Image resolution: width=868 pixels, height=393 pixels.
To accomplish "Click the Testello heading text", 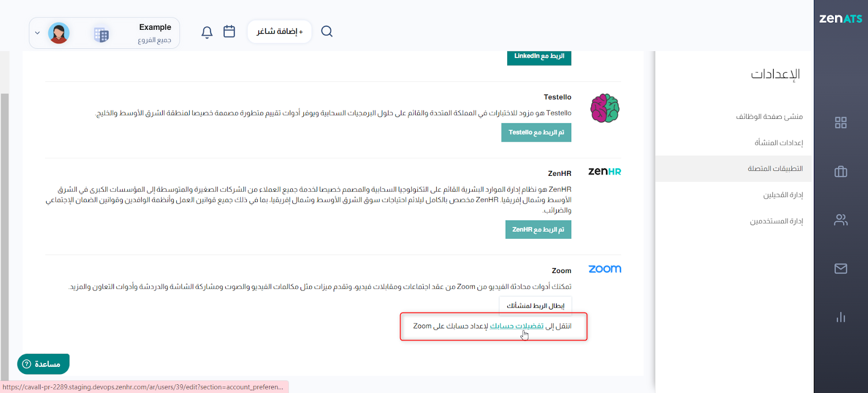I will [x=557, y=97].
